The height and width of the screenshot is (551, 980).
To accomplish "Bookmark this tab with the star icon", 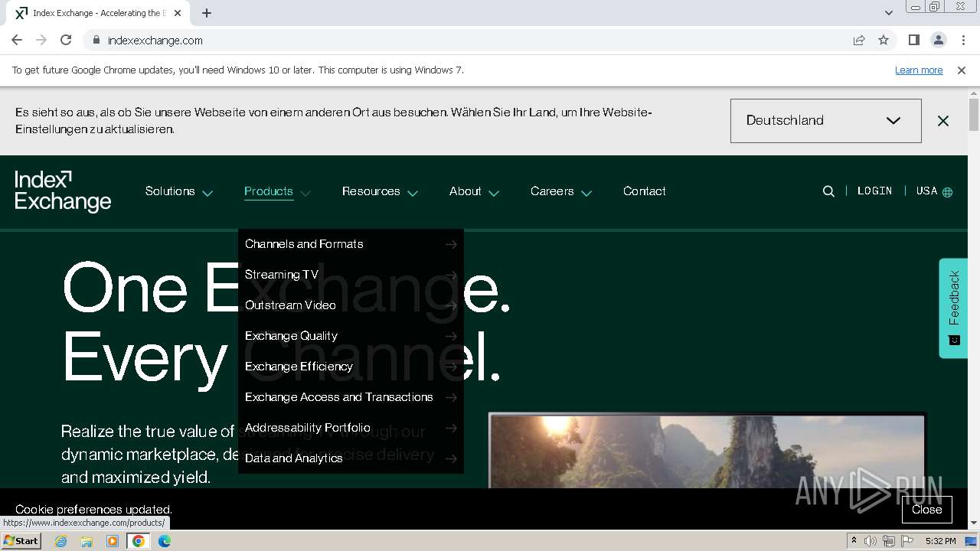I will click(884, 40).
